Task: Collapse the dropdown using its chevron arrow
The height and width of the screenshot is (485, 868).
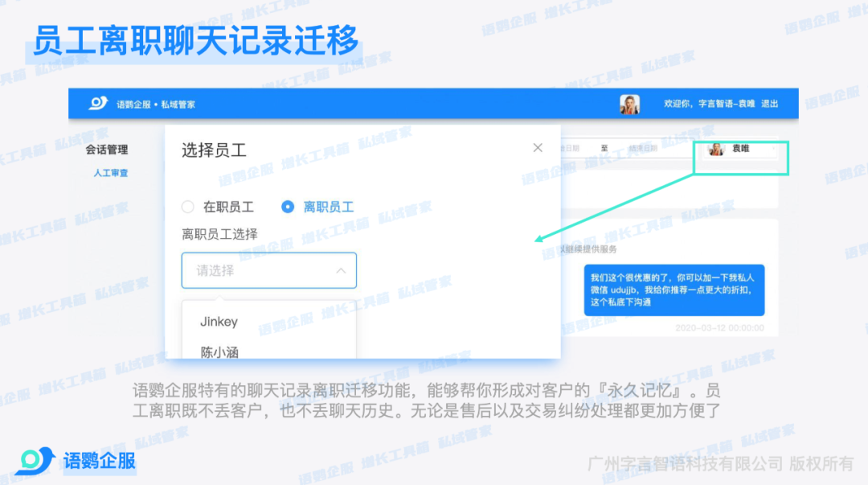Action: 341,271
